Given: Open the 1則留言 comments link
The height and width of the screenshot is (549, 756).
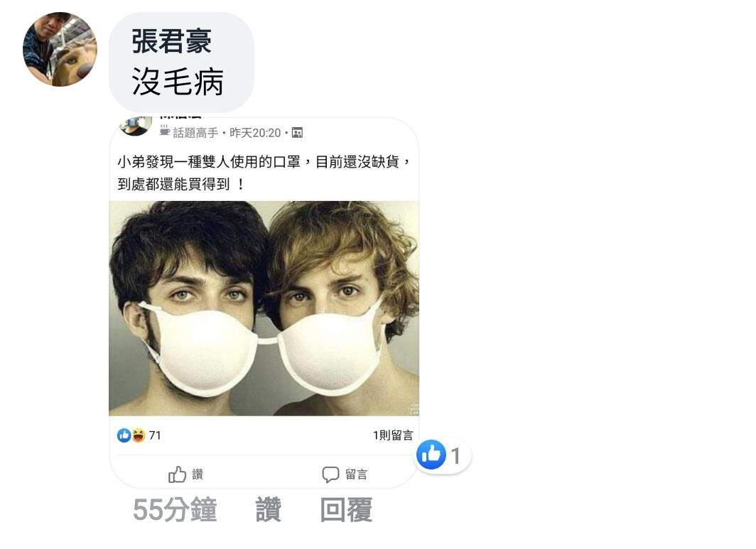Looking at the screenshot, I should (x=392, y=435).
